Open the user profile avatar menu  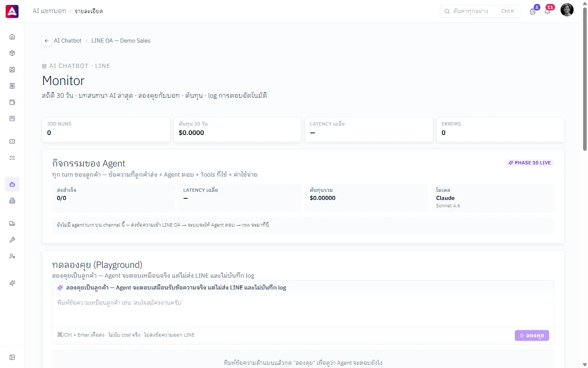point(567,10)
